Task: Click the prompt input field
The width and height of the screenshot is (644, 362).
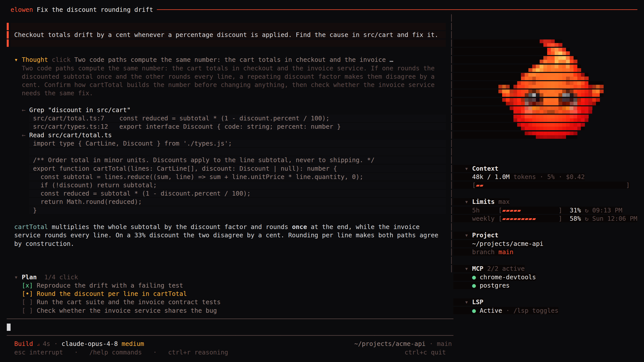Action: 230,327
